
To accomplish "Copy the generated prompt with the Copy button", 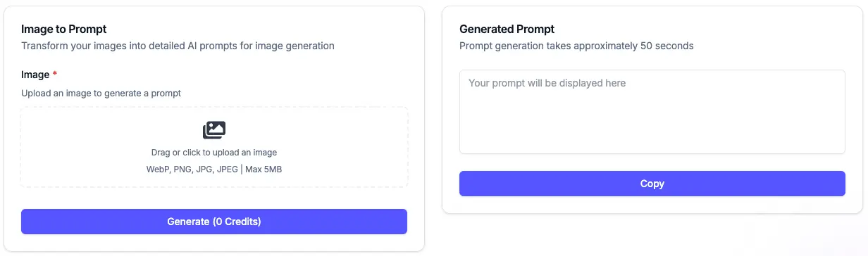I will 652,184.
